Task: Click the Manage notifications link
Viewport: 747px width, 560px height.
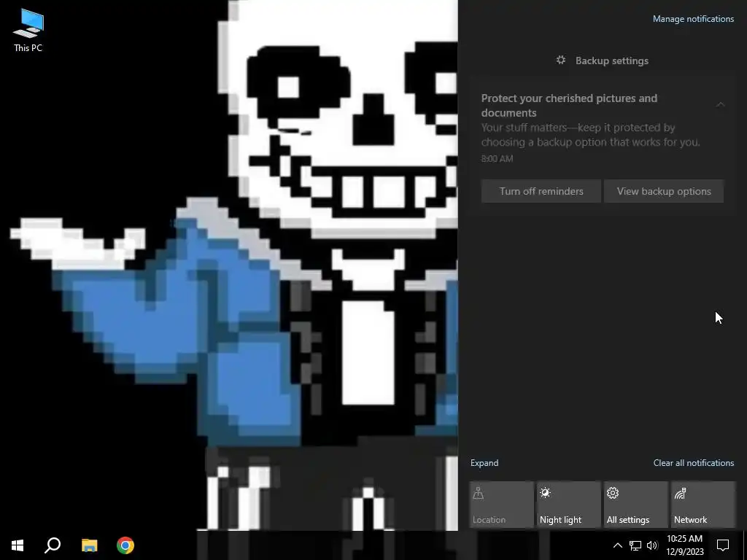Action: 693,19
